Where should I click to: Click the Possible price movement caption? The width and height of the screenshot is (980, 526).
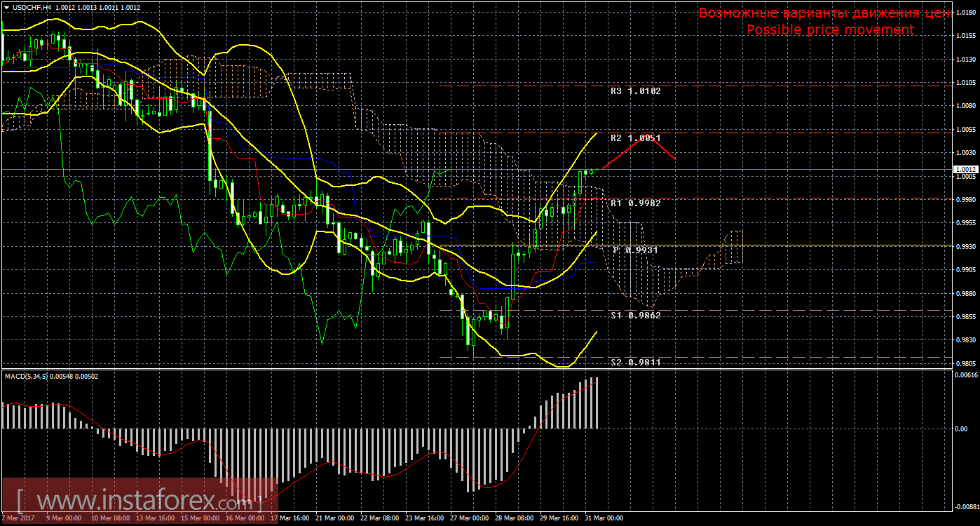[830, 29]
